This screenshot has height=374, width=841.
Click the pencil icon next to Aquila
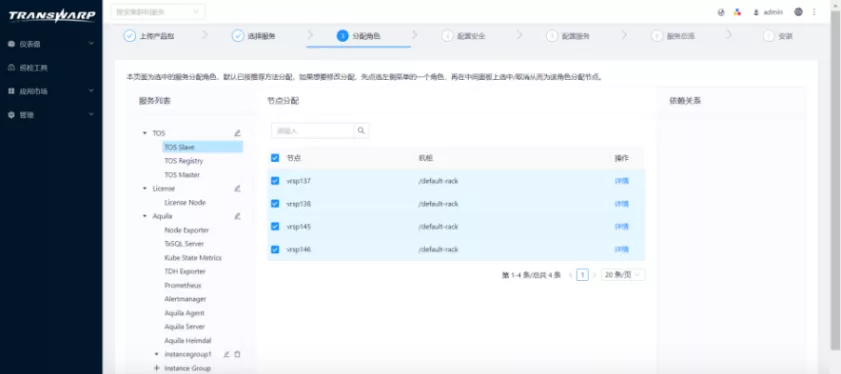pos(238,216)
